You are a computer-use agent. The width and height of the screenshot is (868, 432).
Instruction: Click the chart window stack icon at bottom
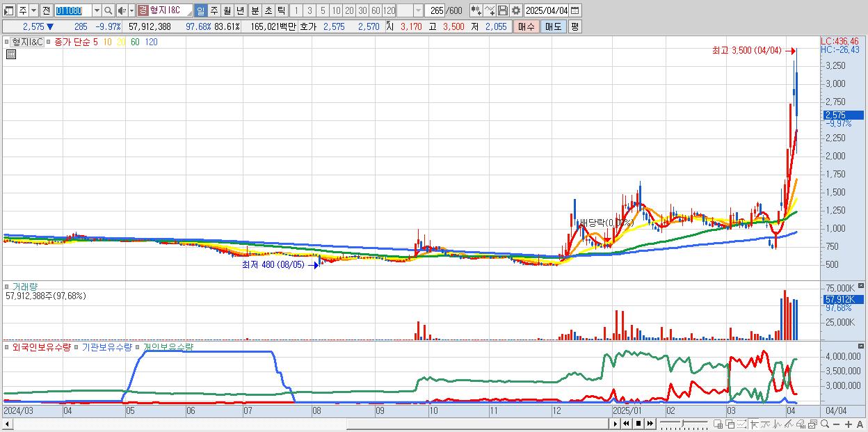(812, 424)
